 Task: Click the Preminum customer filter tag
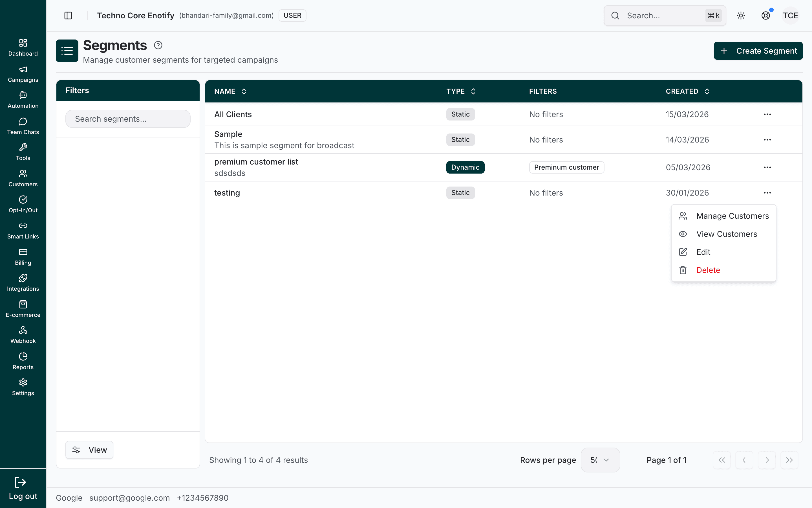566,167
